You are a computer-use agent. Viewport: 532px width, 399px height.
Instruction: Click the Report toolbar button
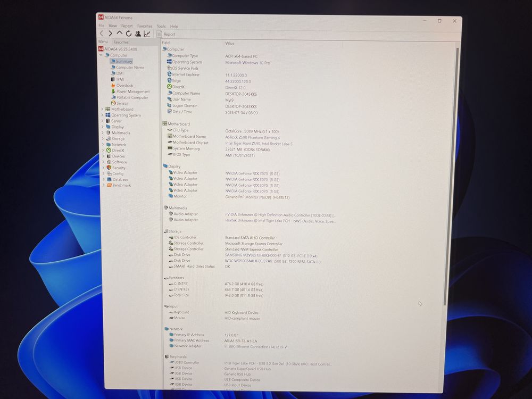(x=166, y=34)
